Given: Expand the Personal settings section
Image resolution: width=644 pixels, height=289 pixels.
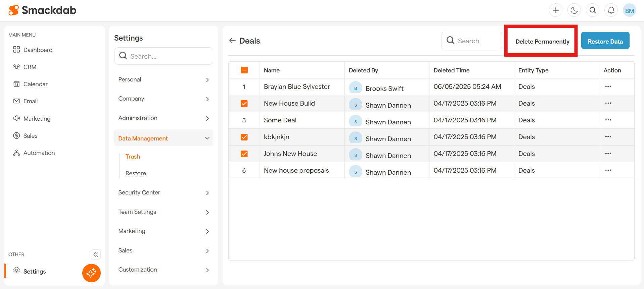Looking at the screenshot, I should [164, 79].
